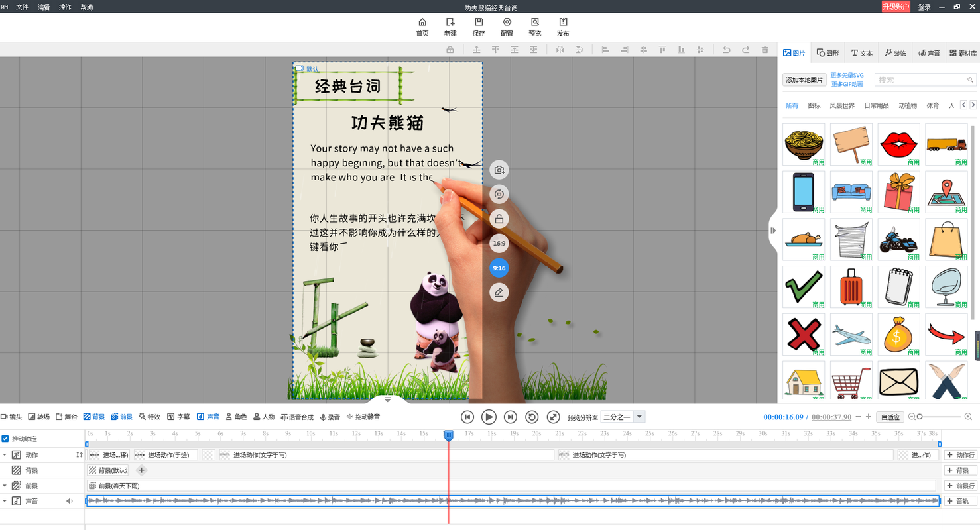Click the jump-to-end playback button
The height and width of the screenshot is (530, 980).
click(510, 417)
